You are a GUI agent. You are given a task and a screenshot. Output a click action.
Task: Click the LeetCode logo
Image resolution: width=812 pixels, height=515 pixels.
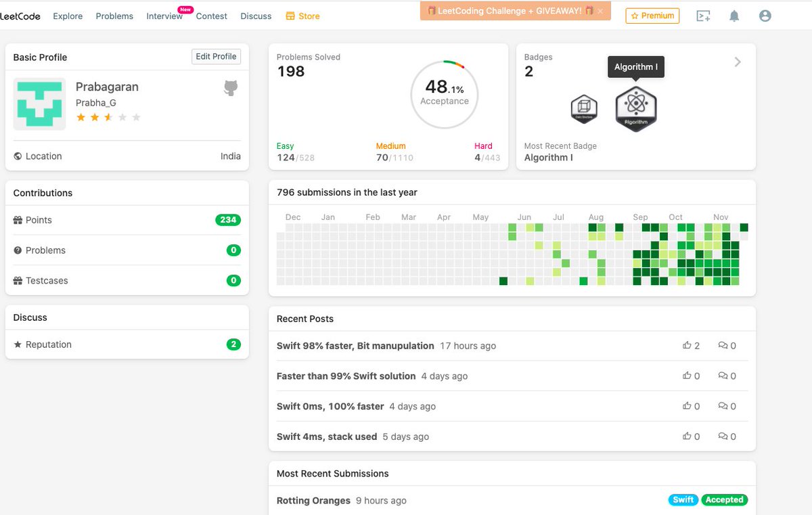(20, 16)
